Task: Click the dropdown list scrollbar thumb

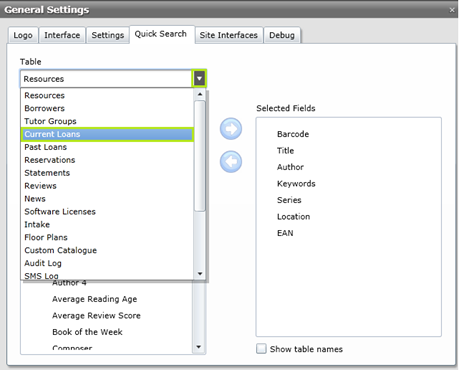Action: tap(200, 156)
